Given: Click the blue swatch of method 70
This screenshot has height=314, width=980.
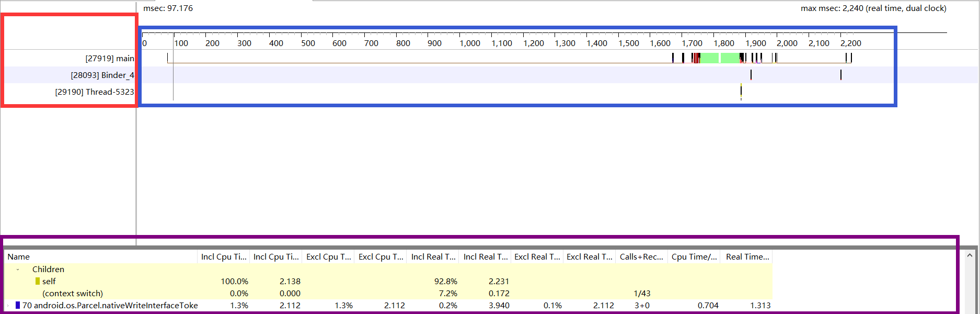Looking at the screenshot, I should [x=18, y=305].
